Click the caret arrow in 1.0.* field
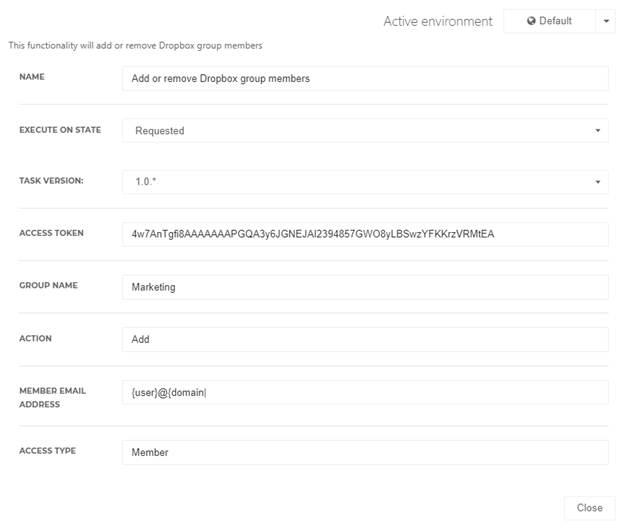 click(597, 182)
